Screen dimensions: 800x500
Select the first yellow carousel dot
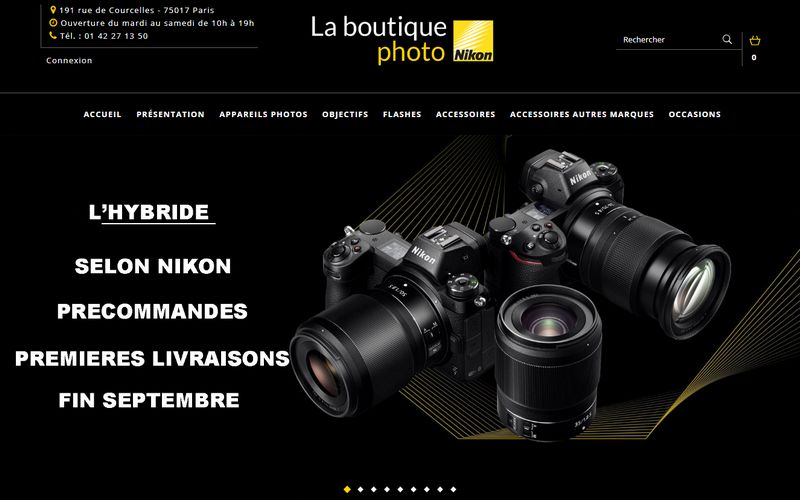pos(347,489)
